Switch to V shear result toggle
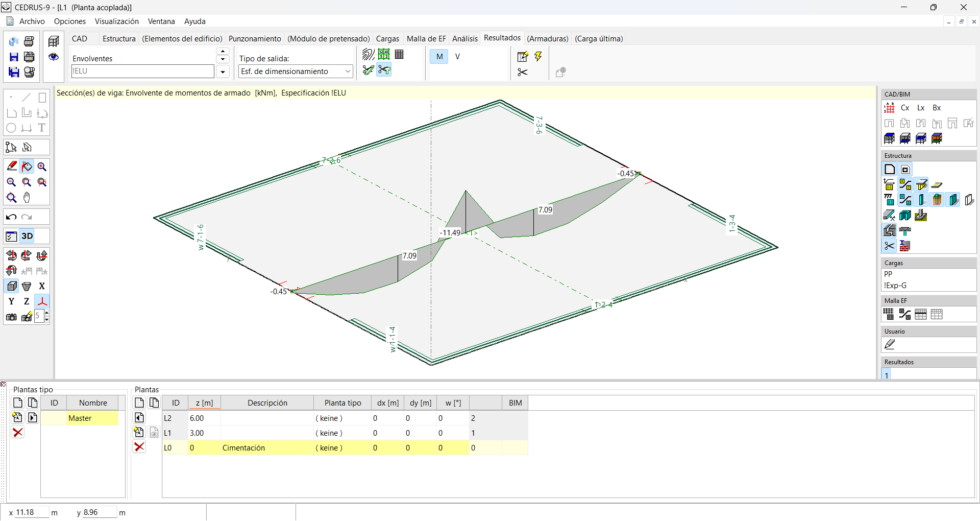This screenshot has height=521, width=980. point(457,57)
